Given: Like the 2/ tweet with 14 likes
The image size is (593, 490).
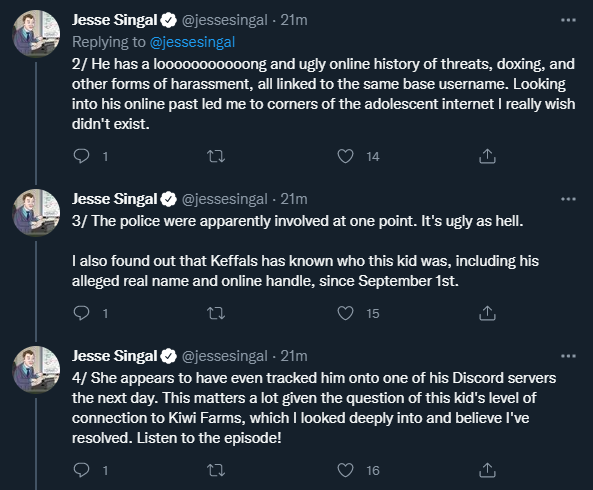Looking at the screenshot, I should pos(345,156).
